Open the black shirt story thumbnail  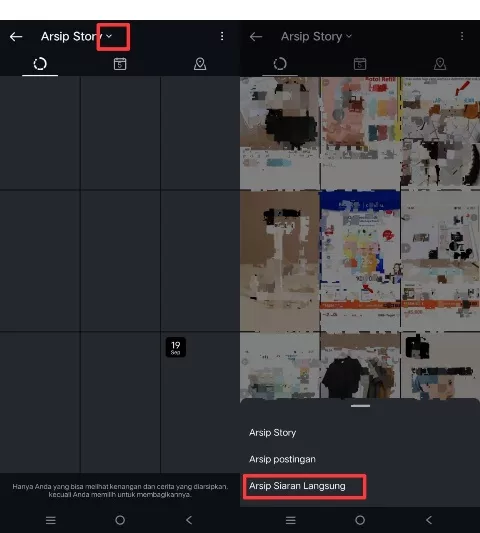pos(360,365)
